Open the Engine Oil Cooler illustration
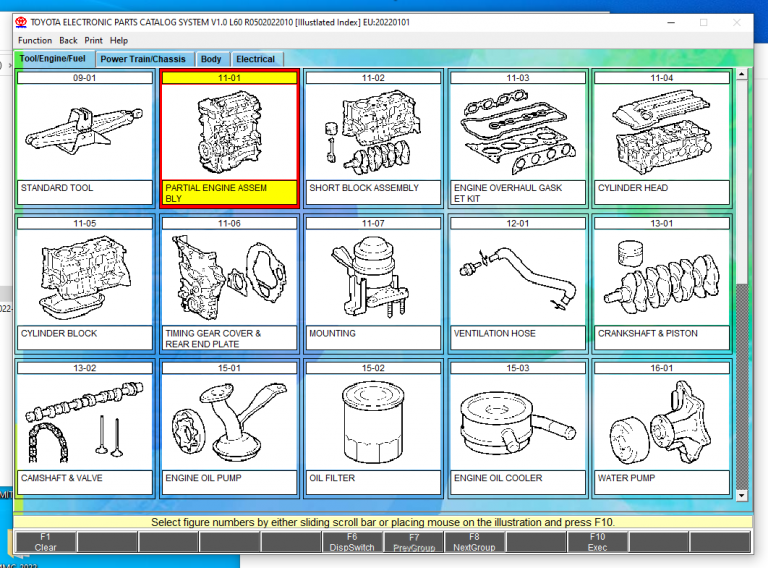Image resolution: width=768 pixels, height=568 pixels. [x=518, y=422]
